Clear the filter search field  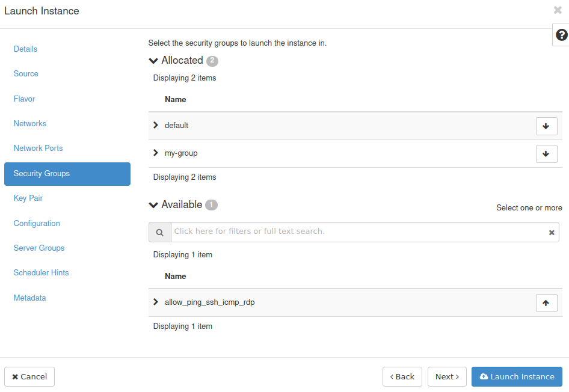point(552,233)
